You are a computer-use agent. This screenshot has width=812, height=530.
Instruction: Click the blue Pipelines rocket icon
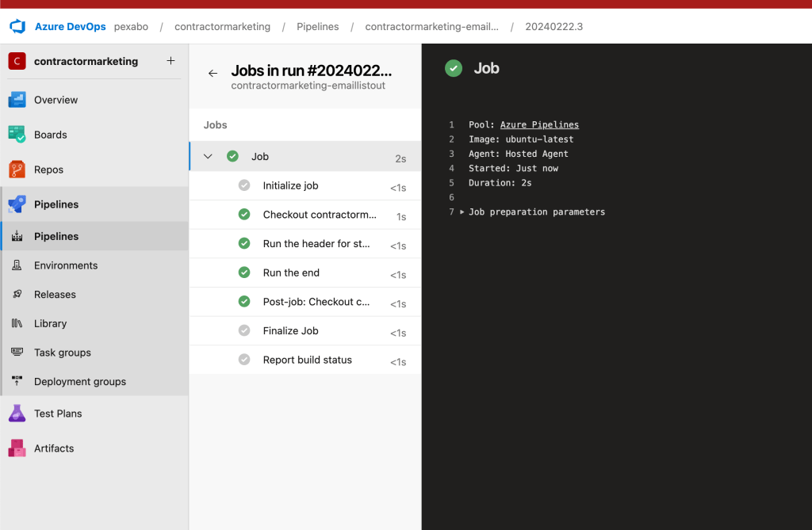click(17, 204)
